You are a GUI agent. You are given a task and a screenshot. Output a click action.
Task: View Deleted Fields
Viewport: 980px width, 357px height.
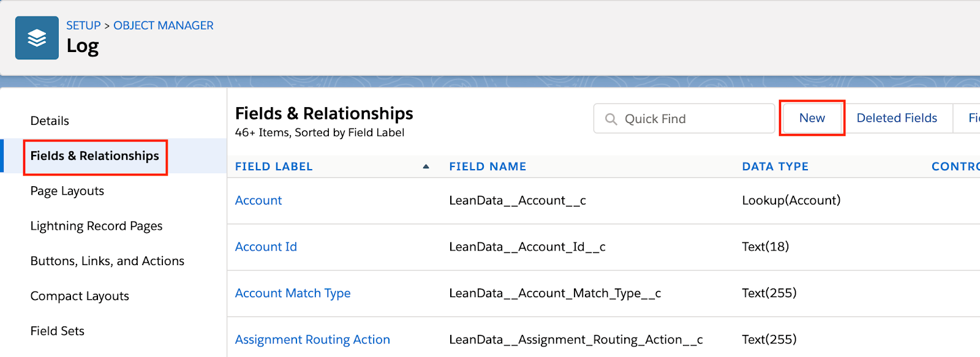(x=897, y=118)
